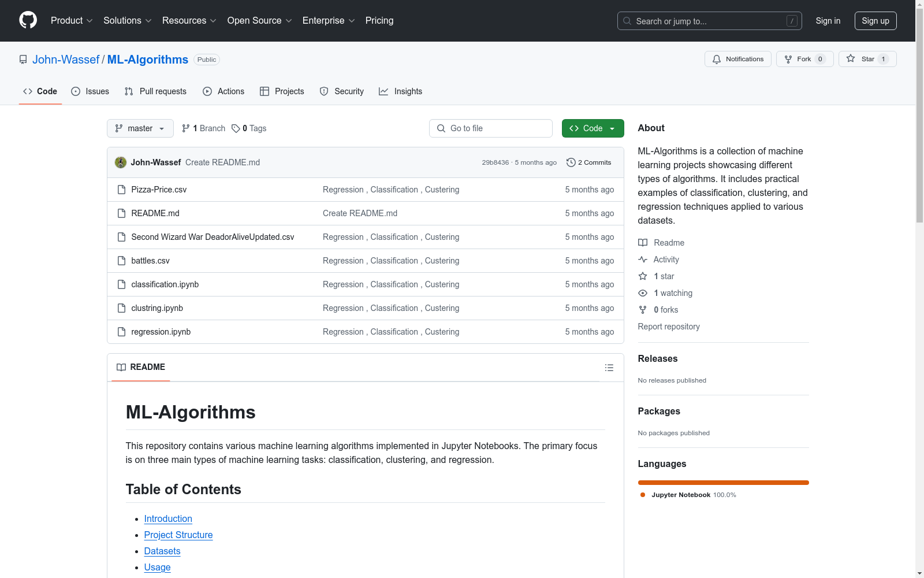
Task: Open the Actions tab
Action: 223,91
